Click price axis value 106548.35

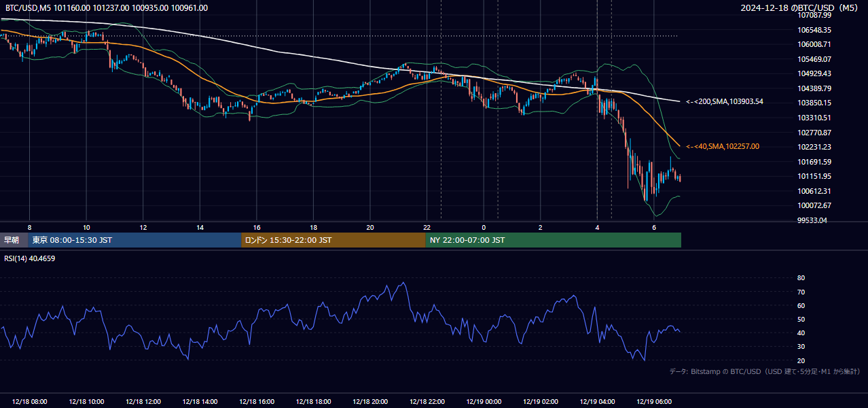[814, 30]
